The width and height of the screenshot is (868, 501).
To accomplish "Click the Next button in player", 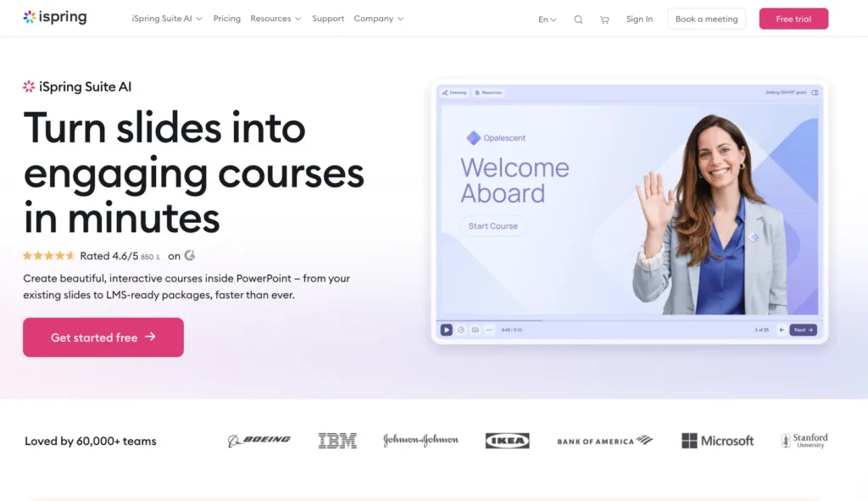I will tap(804, 330).
